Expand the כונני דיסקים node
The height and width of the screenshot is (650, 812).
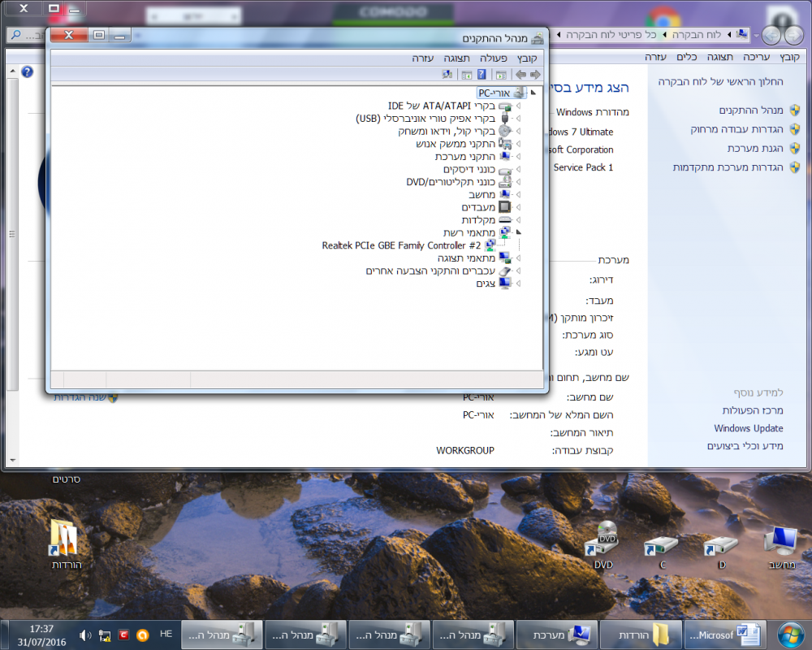click(x=518, y=170)
